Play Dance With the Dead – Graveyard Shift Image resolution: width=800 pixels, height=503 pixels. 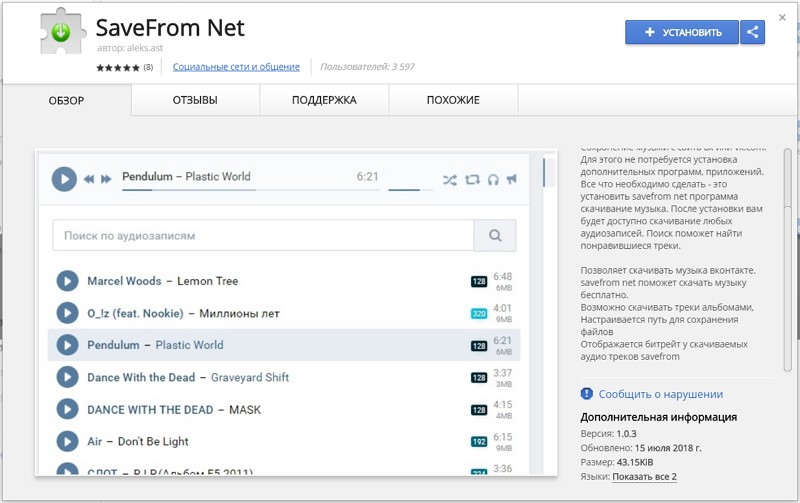click(x=67, y=378)
